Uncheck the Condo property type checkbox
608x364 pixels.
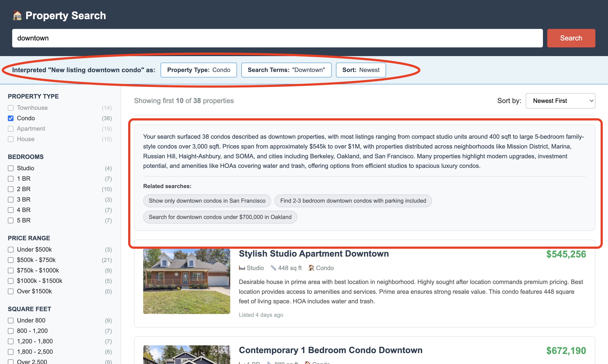[11, 118]
